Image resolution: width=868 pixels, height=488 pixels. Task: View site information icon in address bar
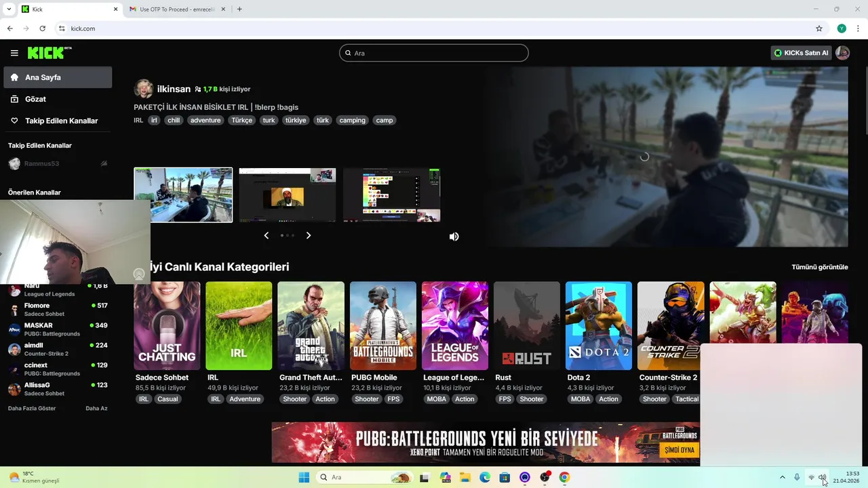point(62,28)
